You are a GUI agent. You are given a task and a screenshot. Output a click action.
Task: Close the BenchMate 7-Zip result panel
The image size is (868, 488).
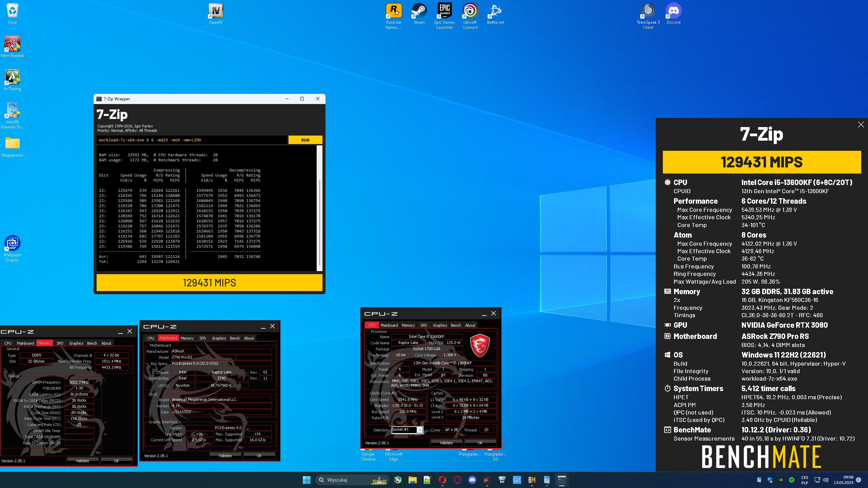tap(861, 125)
